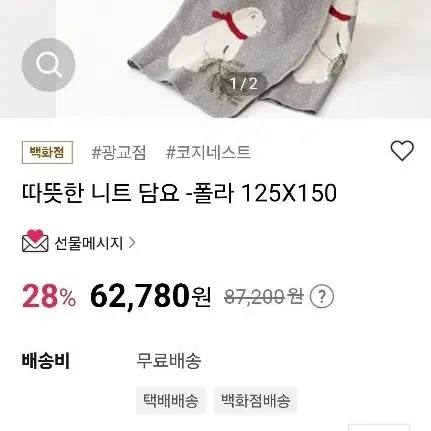Viewport: 431px width, 431px height.
Task: Open the #광교점 hashtag
Action: [x=119, y=153]
